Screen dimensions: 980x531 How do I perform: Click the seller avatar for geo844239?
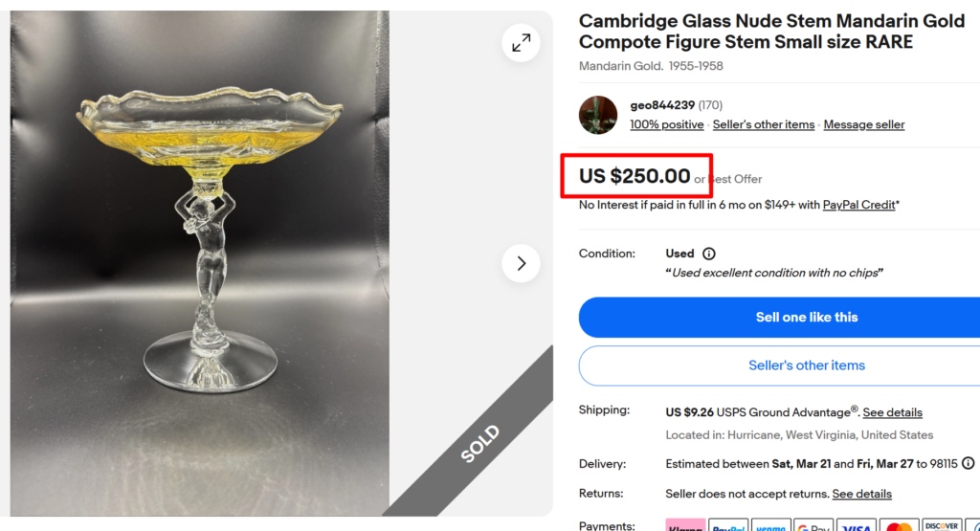click(598, 115)
